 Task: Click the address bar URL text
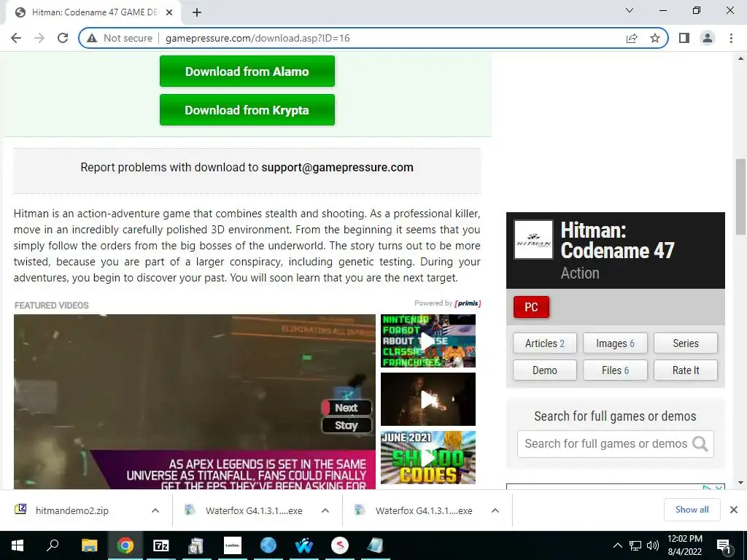(258, 38)
